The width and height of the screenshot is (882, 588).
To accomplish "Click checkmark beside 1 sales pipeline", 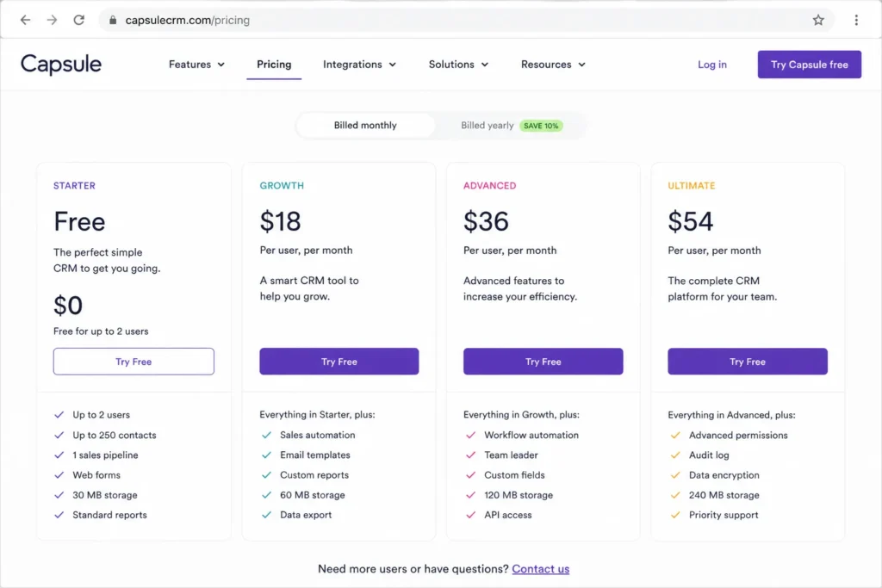I will 59,455.
